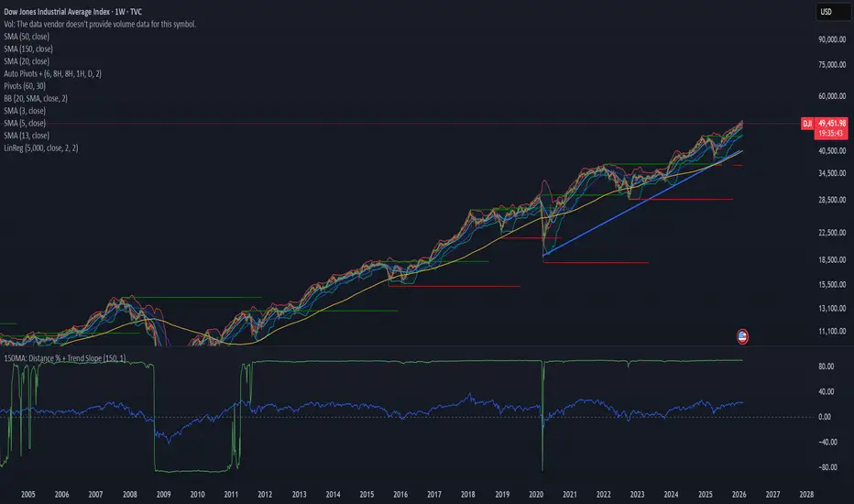The height and width of the screenshot is (504, 854).
Task: Click the 2012 label on the time axis
Action: (x=265, y=495)
